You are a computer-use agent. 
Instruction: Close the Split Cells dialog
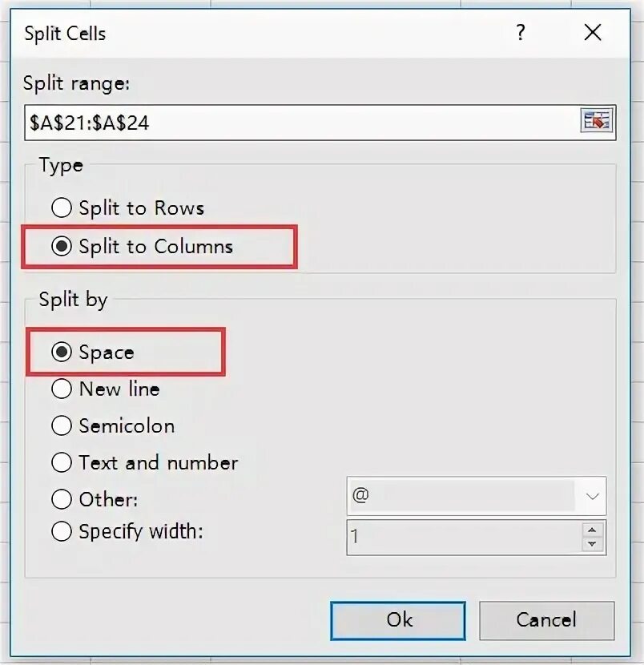pyautogui.click(x=592, y=32)
